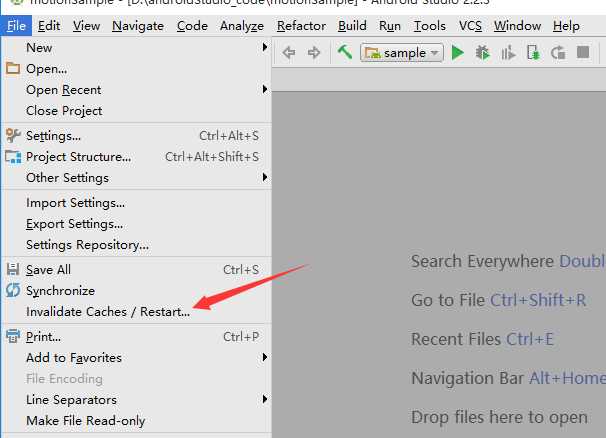Click the Make Project hammer icon
Viewport: 606px width, 438px height.
(345, 52)
